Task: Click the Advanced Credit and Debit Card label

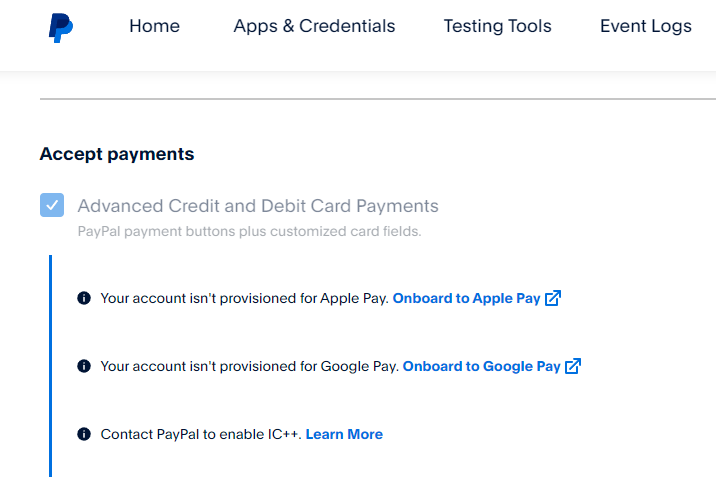Action: click(258, 206)
